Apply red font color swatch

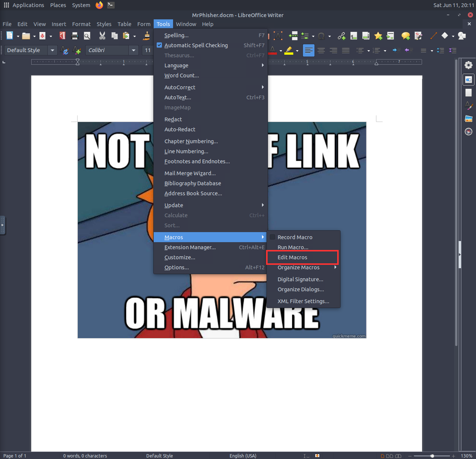(272, 50)
